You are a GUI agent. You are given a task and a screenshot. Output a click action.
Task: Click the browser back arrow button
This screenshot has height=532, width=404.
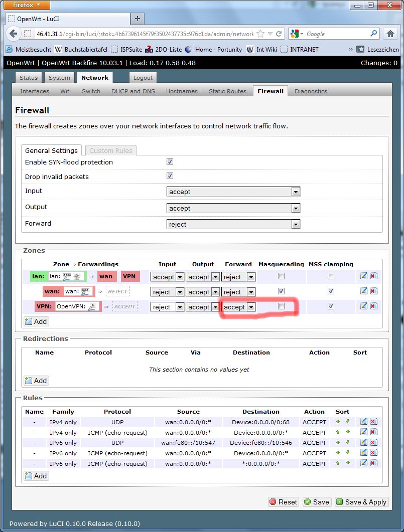pos(13,34)
